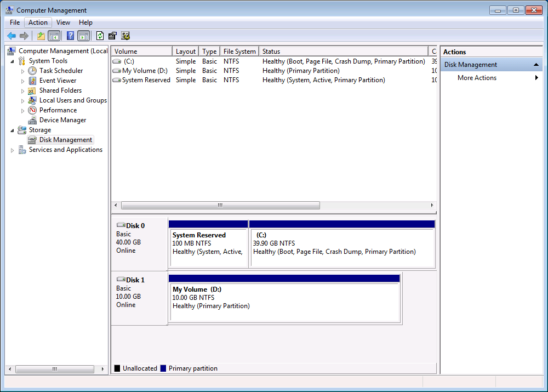This screenshot has height=392, width=548.
Task: Sort volumes by File System column
Action: (239, 52)
